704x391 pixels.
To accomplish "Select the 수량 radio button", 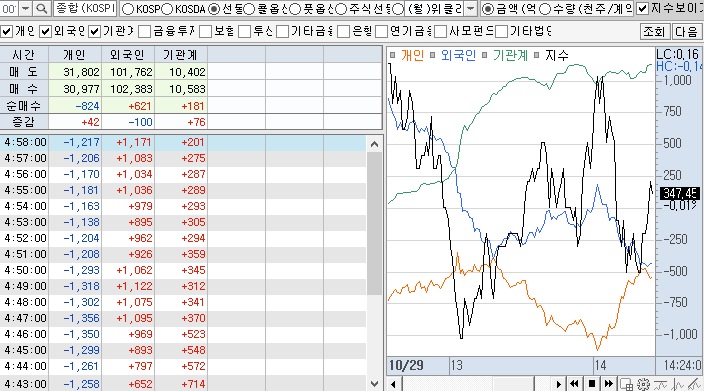I will 545,9.
